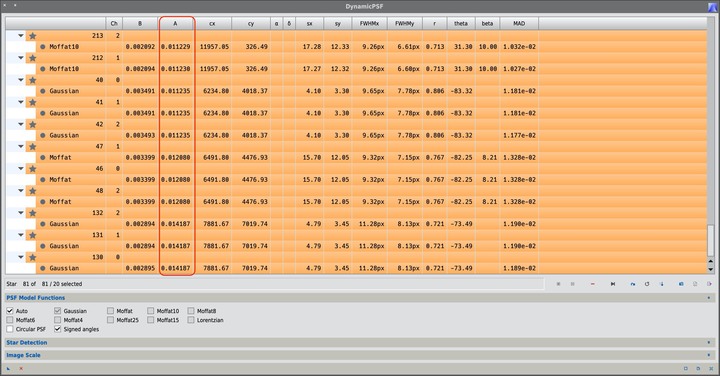The width and height of the screenshot is (720, 376).
Task: Click the red X cancel icon
Action: pos(21,368)
